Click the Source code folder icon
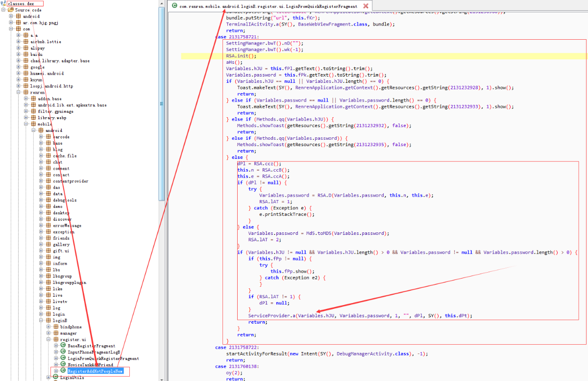This screenshot has width=588, height=381. pos(11,10)
